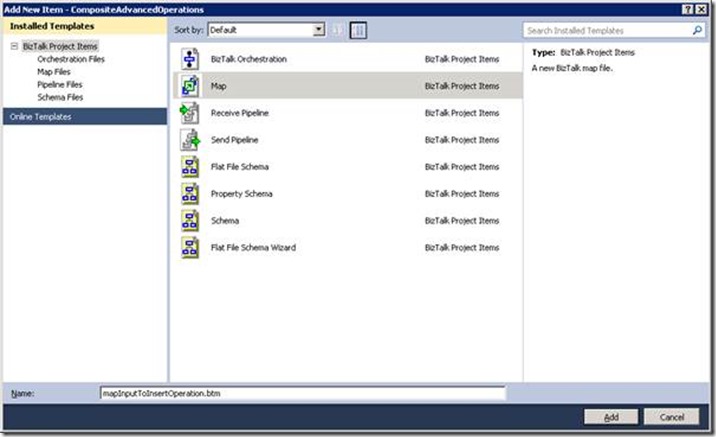Select Pipeline Files category
This screenshot has width=716, height=437.
60,84
